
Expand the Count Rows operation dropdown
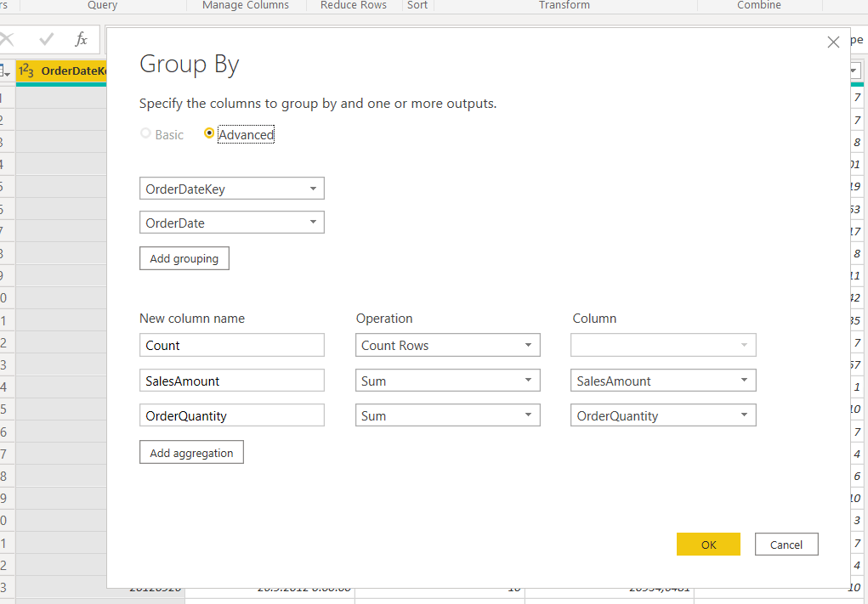(447, 345)
